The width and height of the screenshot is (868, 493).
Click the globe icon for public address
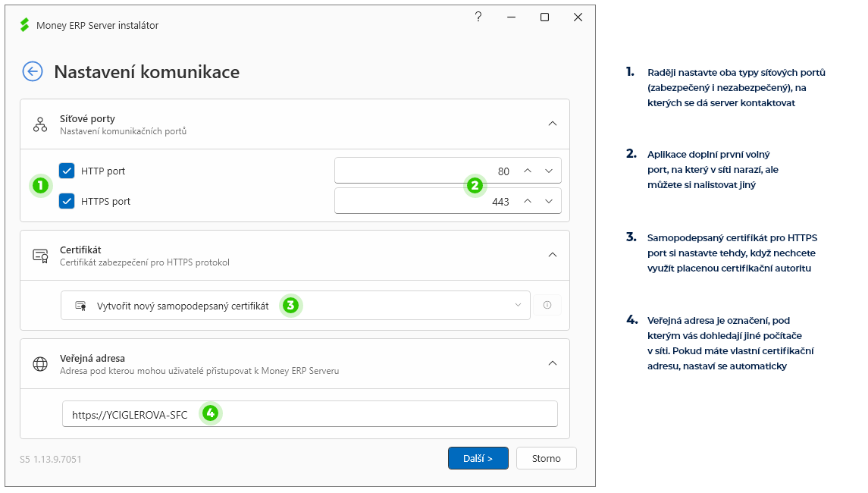tap(40, 364)
